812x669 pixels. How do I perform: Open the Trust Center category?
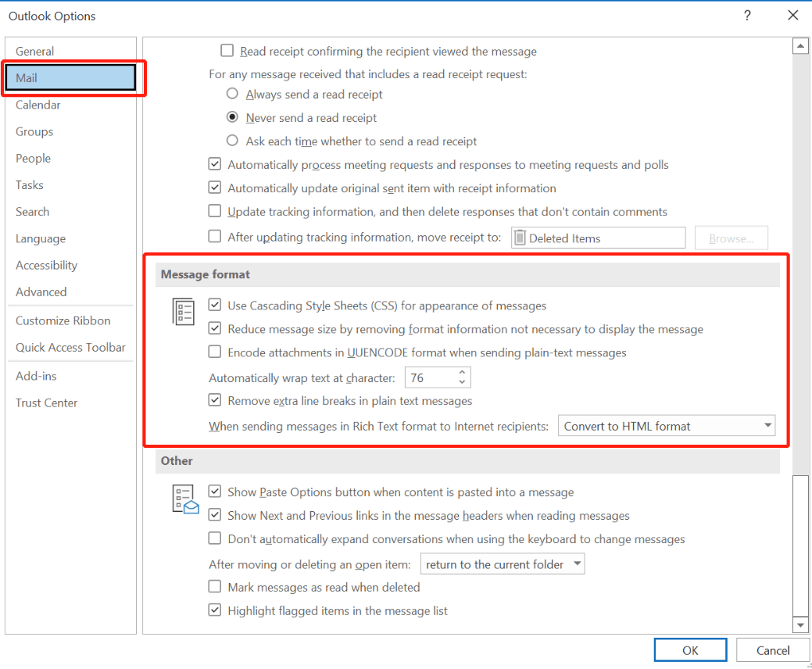tap(70, 402)
